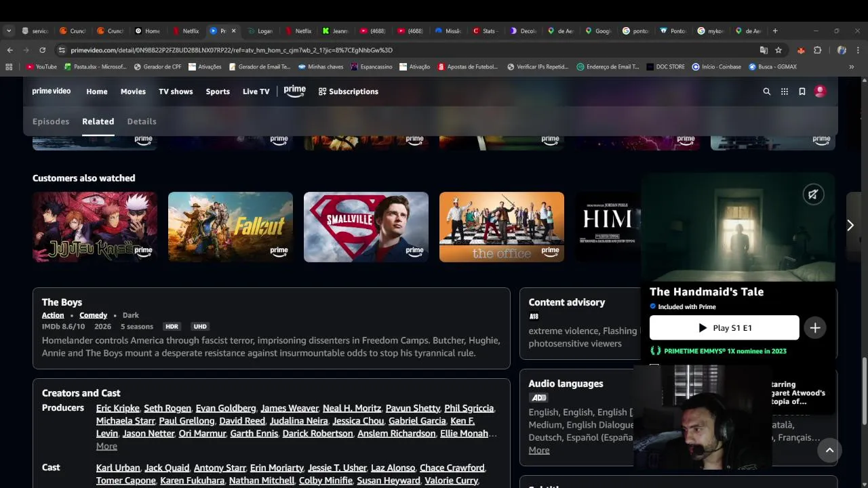Open a new browser tab
Screen dimensions: 868x488
pos(775,30)
